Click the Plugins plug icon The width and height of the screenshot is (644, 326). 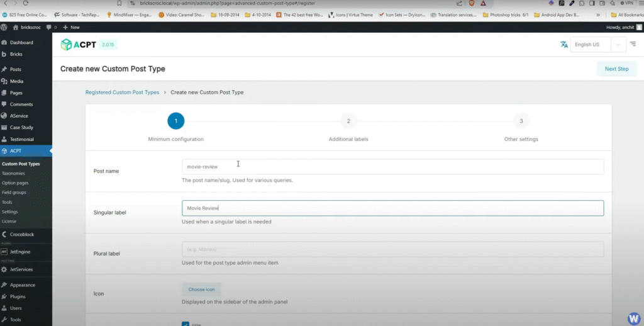[4, 296]
